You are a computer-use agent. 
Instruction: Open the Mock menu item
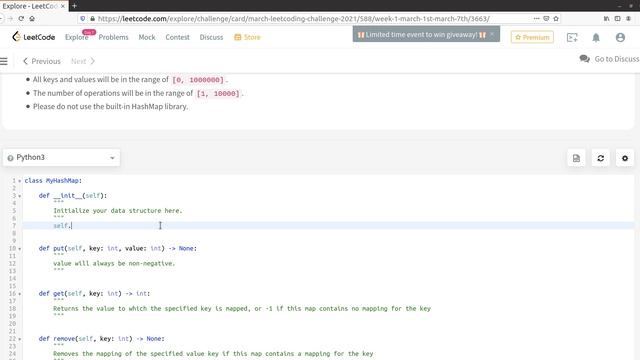coord(147,37)
